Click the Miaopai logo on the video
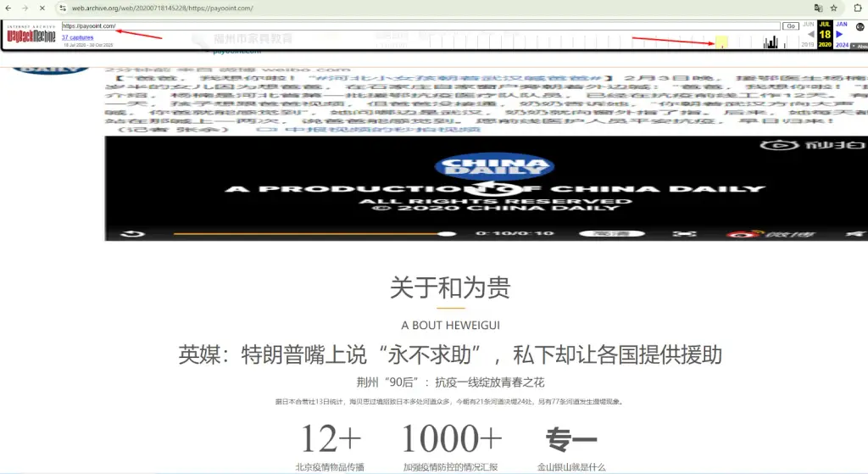The image size is (868, 474). coord(811,145)
